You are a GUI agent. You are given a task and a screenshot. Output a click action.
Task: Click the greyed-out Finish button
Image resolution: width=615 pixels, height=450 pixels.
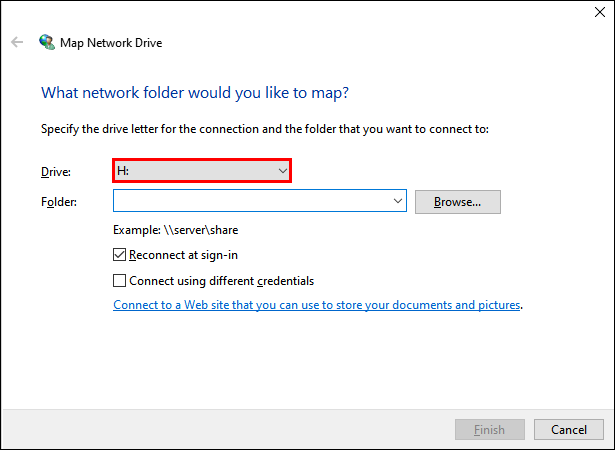coord(489,430)
